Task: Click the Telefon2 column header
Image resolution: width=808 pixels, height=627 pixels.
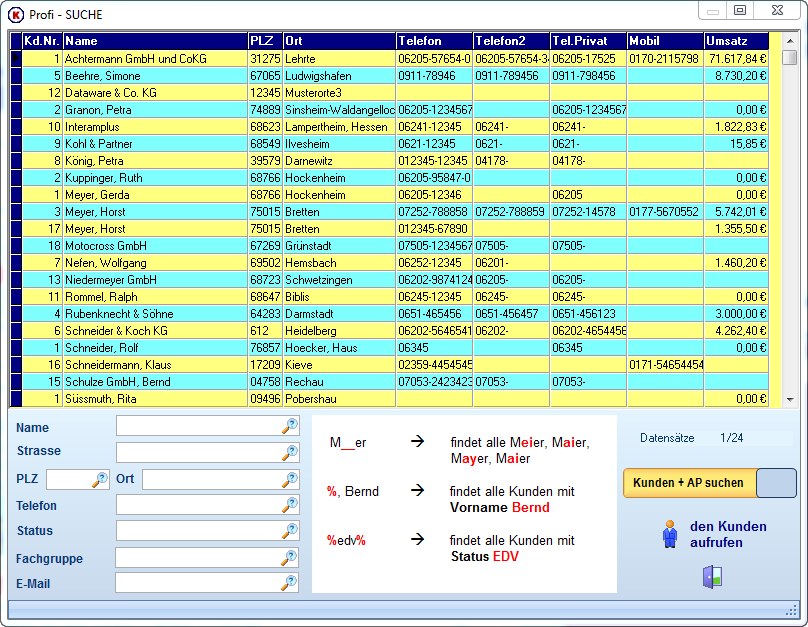Action: point(511,41)
